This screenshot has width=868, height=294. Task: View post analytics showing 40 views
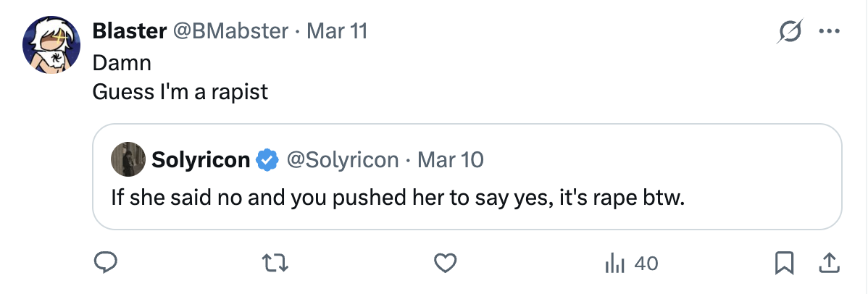pos(631,264)
